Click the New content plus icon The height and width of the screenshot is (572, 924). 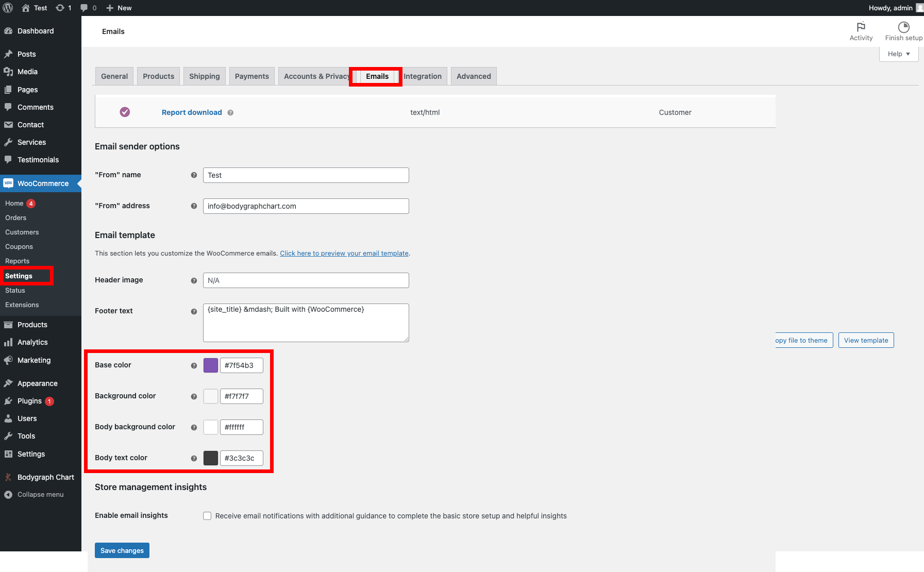click(110, 8)
